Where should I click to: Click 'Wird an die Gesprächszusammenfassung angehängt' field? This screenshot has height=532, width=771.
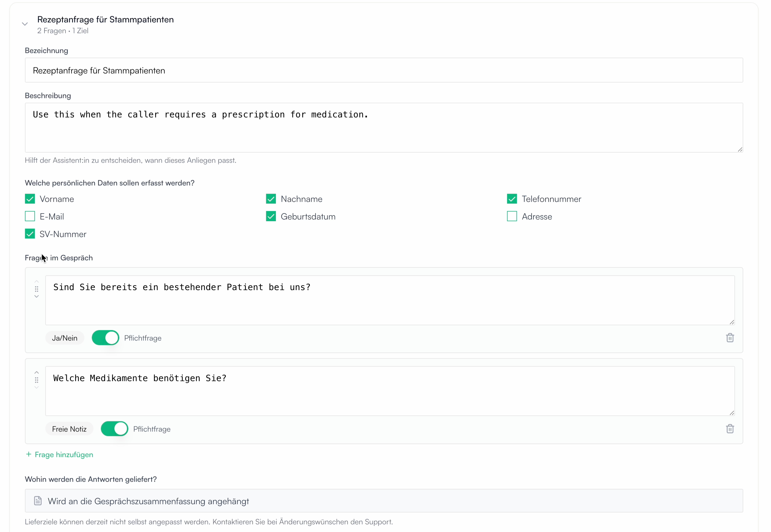384,501
